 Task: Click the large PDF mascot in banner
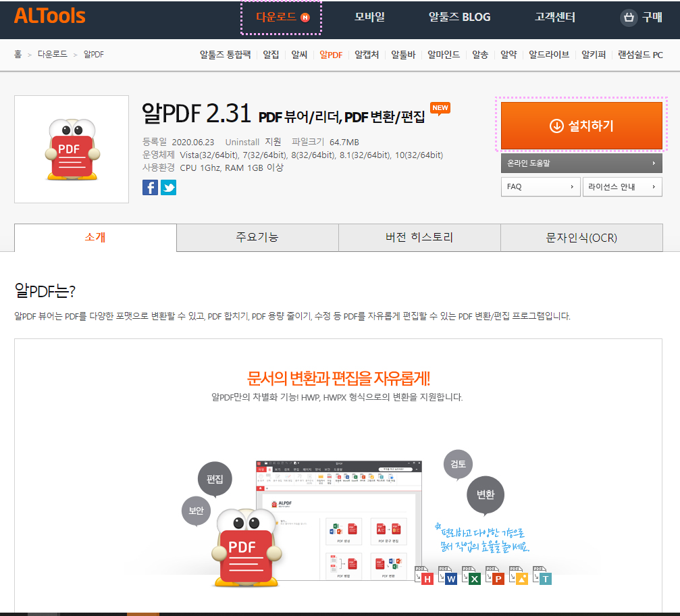pyautogui.click(x=246, y=548)
